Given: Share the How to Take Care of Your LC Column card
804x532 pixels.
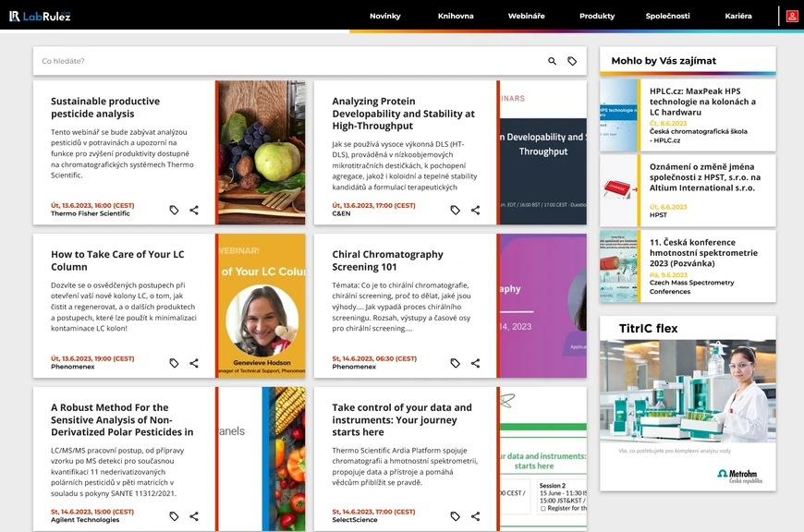Looking at the screenshot, I should [194, 363].
